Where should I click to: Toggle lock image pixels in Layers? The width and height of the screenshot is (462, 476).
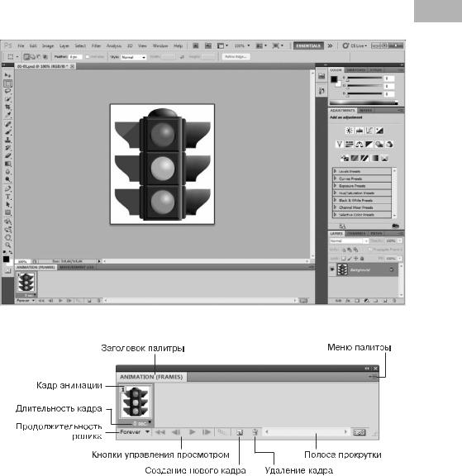click(350, 259)
